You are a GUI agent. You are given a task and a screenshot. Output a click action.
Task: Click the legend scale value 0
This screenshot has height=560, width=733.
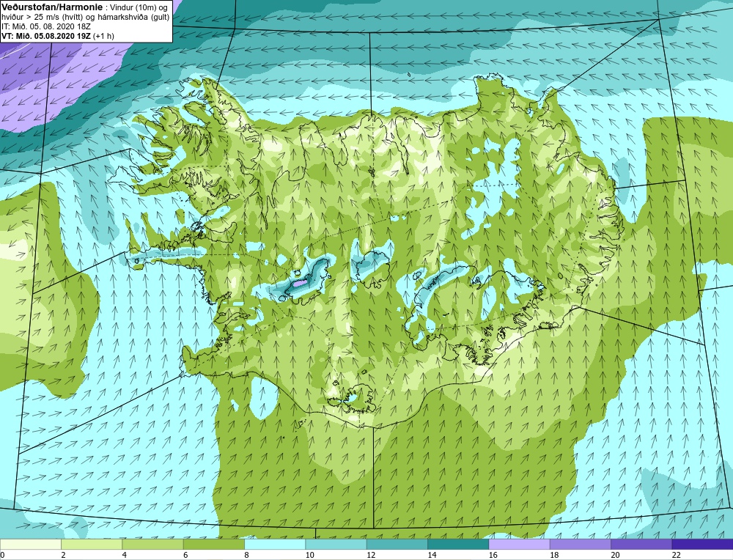[x=3, y=555]
